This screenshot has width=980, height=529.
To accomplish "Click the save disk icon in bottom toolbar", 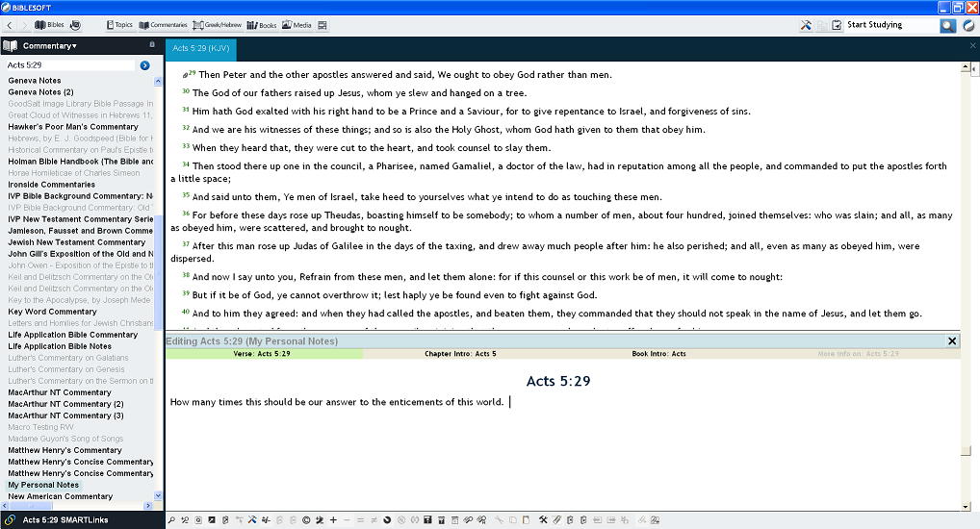I will [427, 519].
